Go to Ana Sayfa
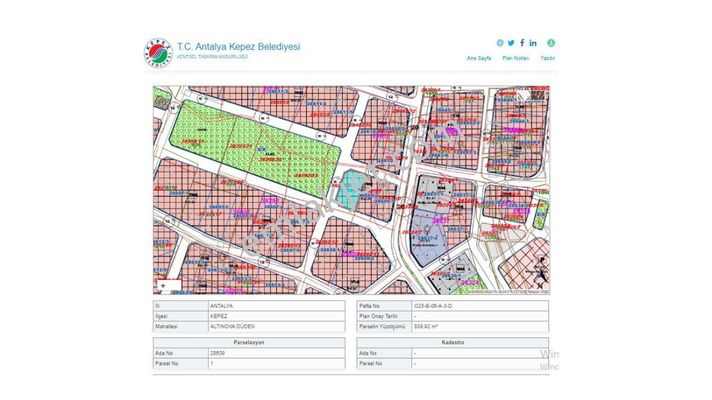Image resolution: width=712 pixels, height=400 pixels. [x=479, y=58]
